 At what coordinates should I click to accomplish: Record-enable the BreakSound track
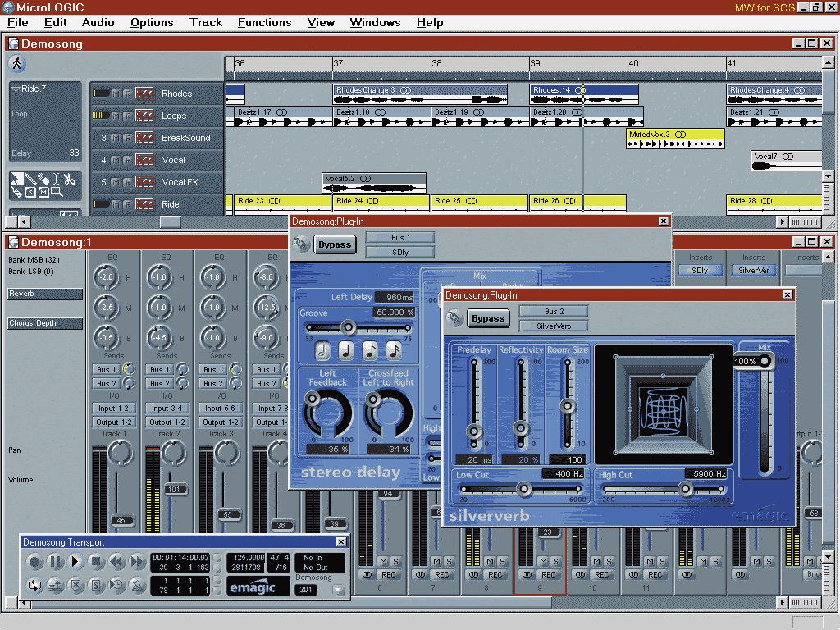pos(127,138)
